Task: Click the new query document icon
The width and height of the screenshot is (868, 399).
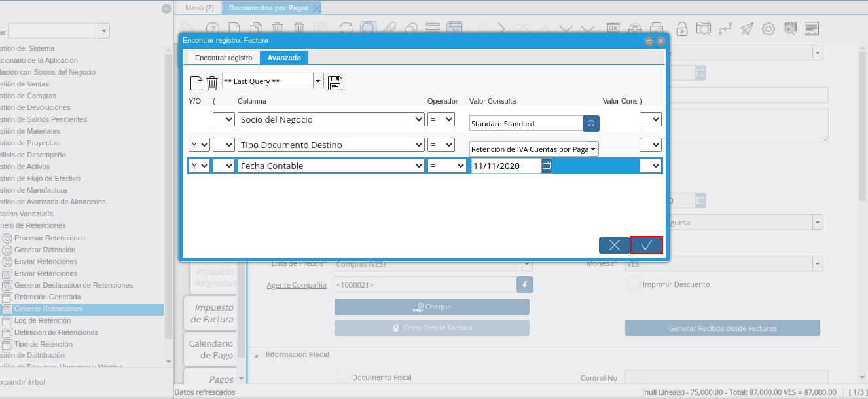Action: pos(196,83)
